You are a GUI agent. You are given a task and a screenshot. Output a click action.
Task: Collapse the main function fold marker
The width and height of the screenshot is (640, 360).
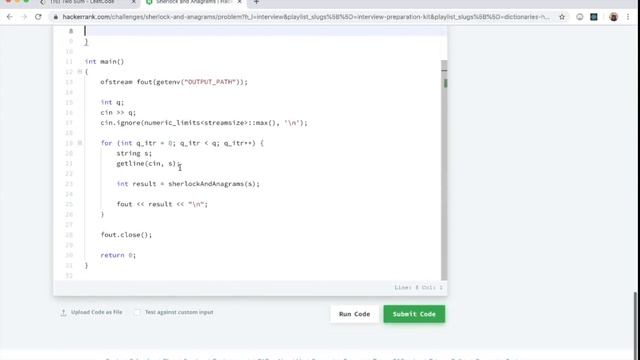click(80, 72)
